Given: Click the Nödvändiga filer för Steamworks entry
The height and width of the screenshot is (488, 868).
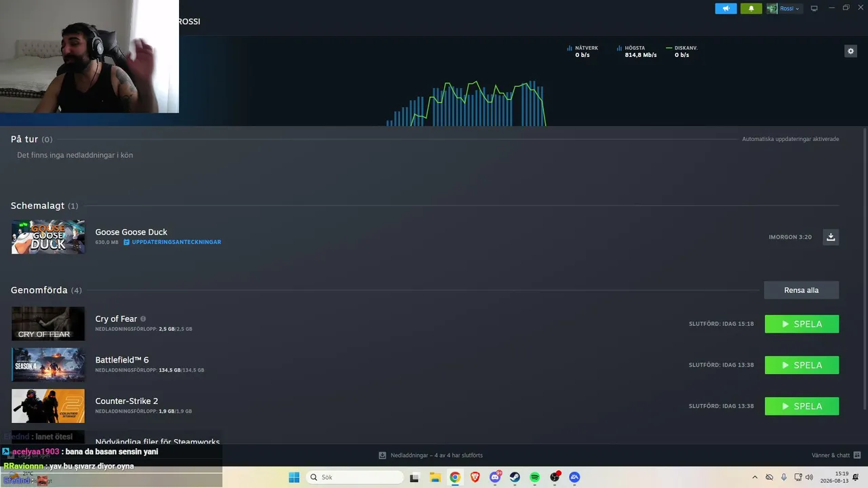Looking at the screenshot, I should pos(157,442).
